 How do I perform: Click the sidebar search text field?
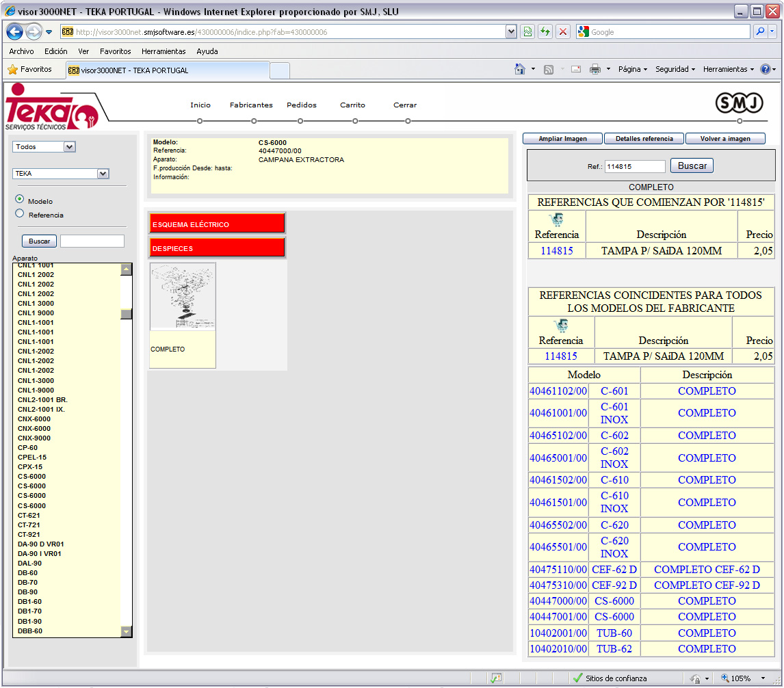(92, 241)
